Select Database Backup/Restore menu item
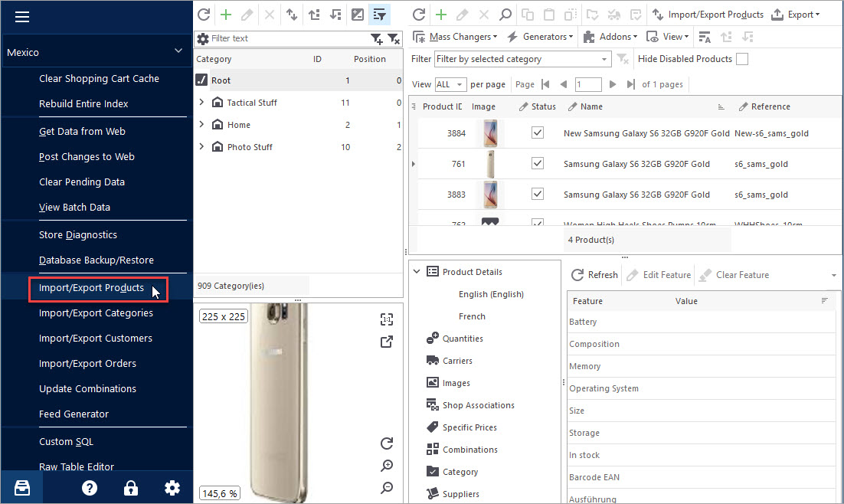 click(97, 260)
